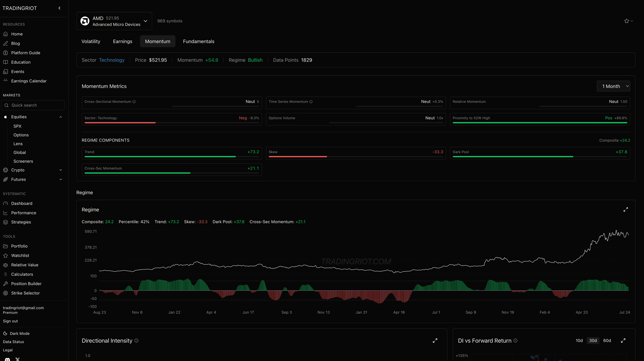This screenshot has height=361, width=644.
Task: Open the Legal link
Action: [x=8, y=350]
